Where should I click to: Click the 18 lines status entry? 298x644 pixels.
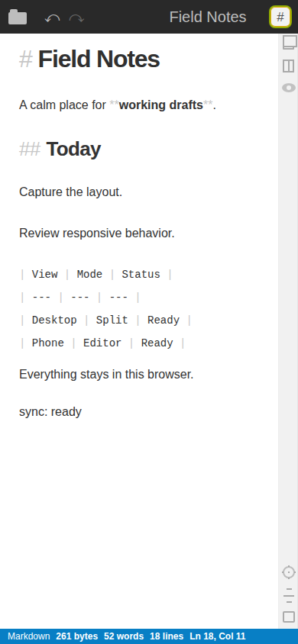click(x=167, y=636)
